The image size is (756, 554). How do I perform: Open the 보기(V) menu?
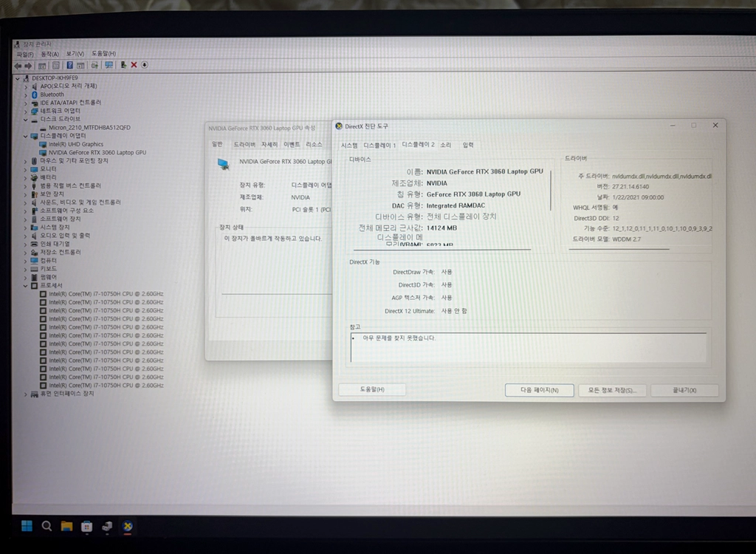point(75,54)
